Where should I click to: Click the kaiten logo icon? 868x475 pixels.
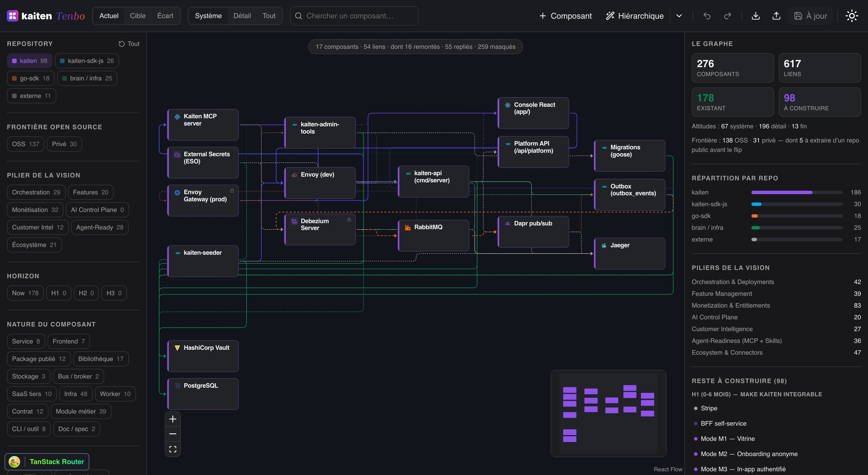pyautogui.click(x=12, y=16)
